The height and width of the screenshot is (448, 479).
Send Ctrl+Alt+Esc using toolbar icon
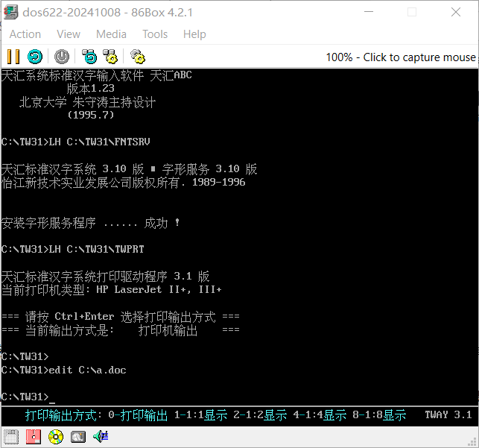[110, 57]
